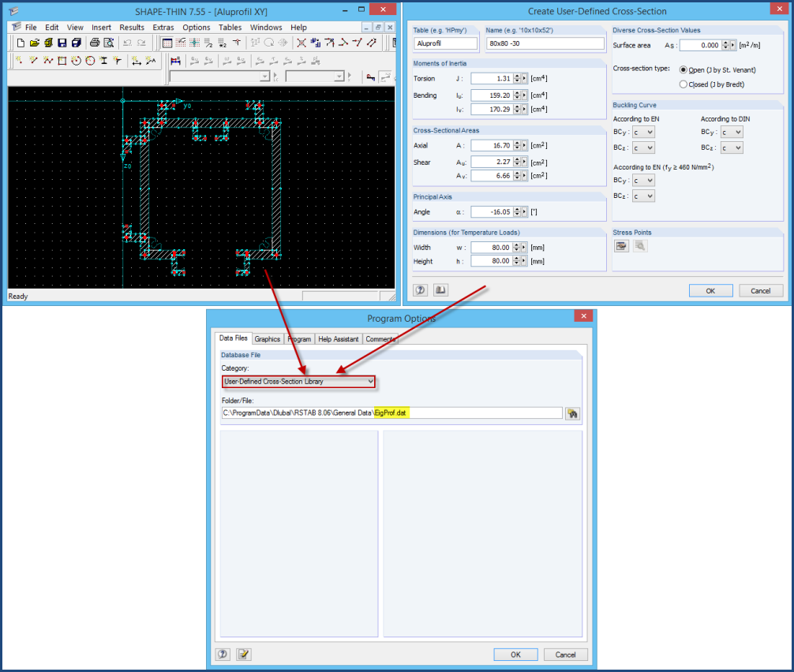Select the Closed (J by Bredt) radio button
This screenshot has height=672, width=794.
(683, 84)
